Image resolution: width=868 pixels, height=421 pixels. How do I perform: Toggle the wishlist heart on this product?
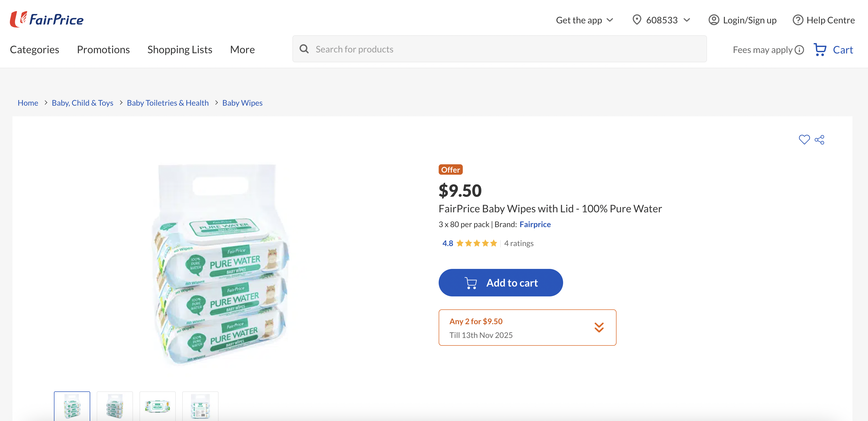pyautogui.click(x=805, y=139)
